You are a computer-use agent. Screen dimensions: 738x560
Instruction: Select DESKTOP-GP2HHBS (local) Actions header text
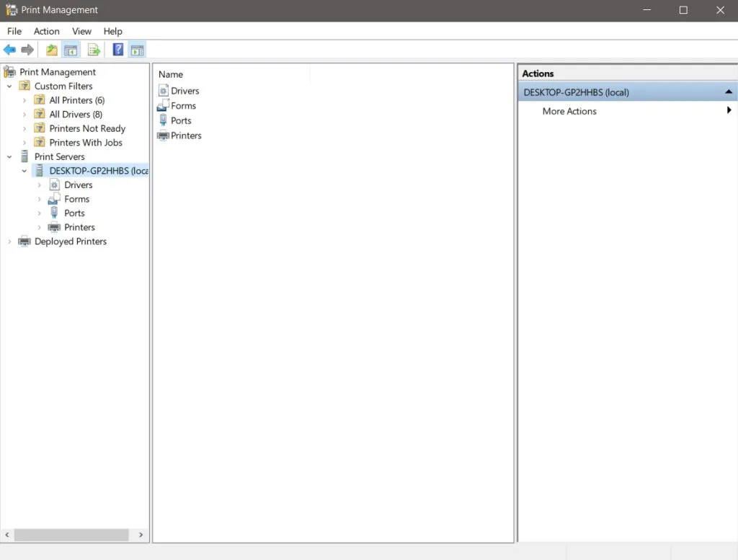576,92
